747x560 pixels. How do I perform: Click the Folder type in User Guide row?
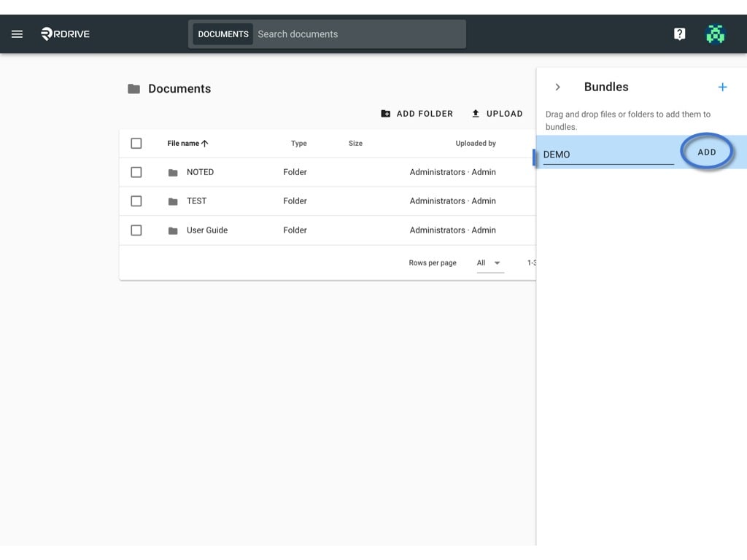coord(295,230)
